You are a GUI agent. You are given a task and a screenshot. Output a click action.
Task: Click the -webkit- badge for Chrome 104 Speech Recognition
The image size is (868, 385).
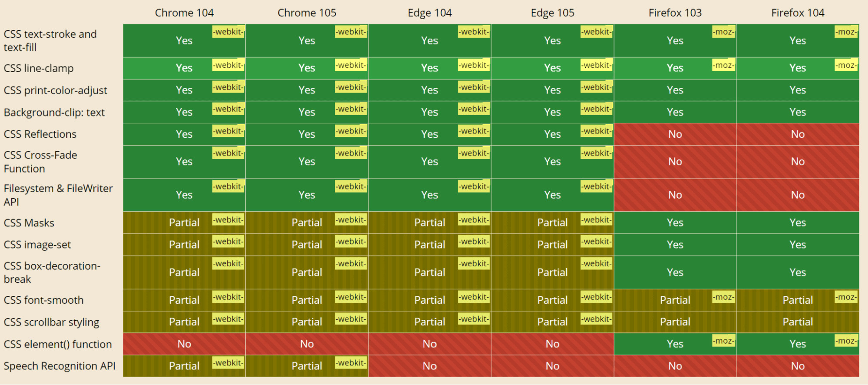click(228, 363)
